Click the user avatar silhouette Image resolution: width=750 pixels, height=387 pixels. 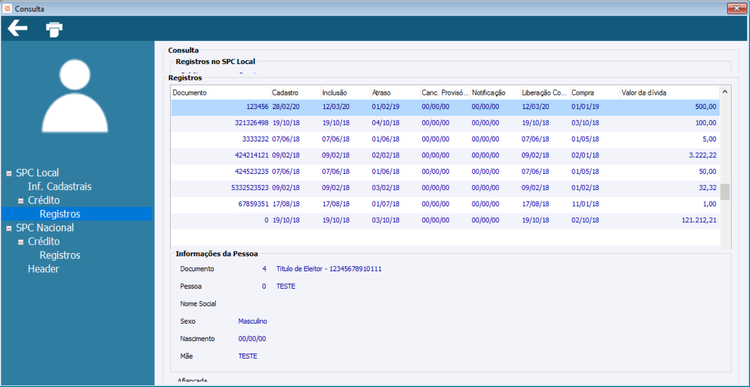(x=75, y=96)
